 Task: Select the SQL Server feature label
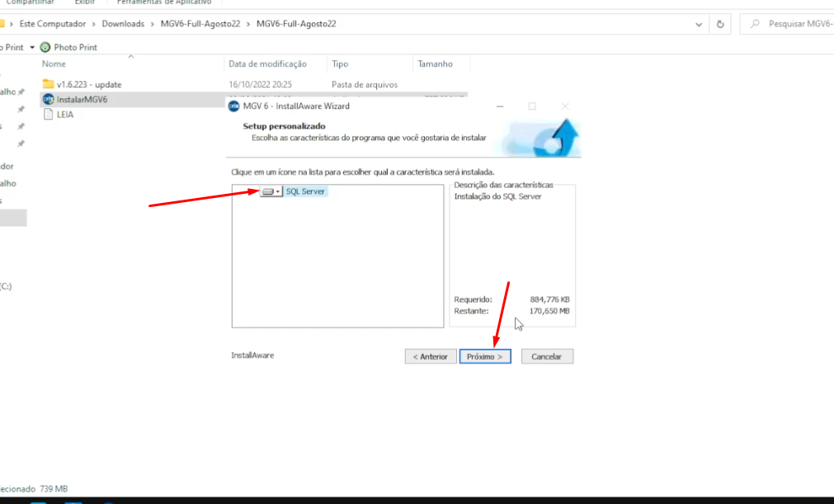pos(305,191)
